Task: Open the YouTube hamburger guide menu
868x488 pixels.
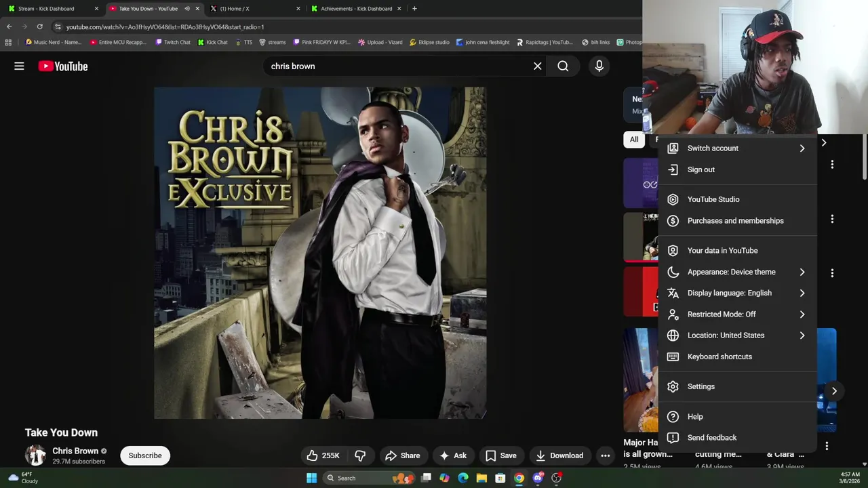Action: pos(19,66)
